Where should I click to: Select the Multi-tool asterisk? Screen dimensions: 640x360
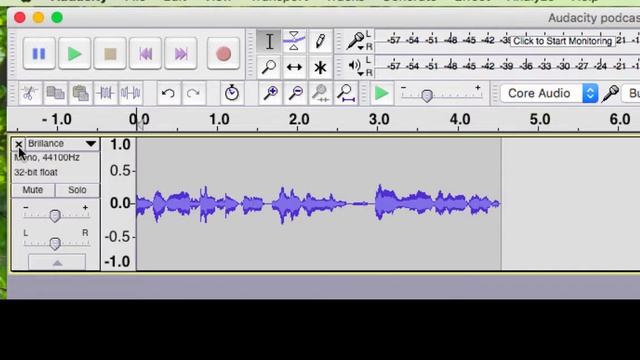pos(320,67)
